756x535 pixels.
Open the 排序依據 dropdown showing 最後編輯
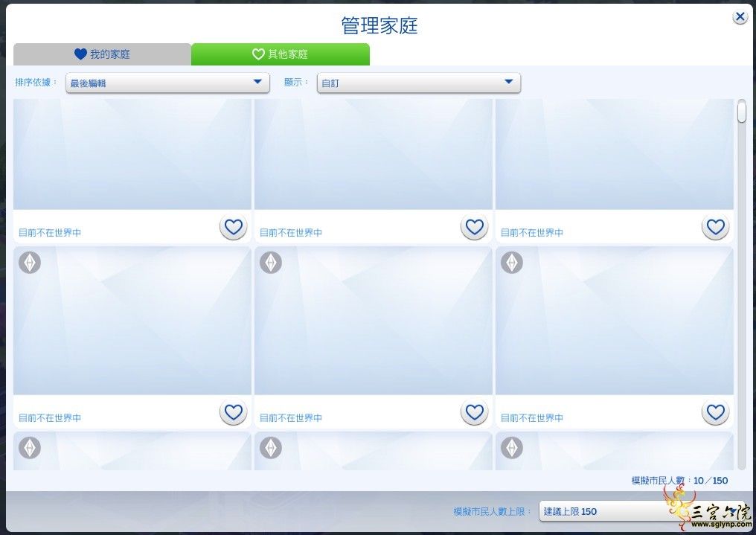167,83
